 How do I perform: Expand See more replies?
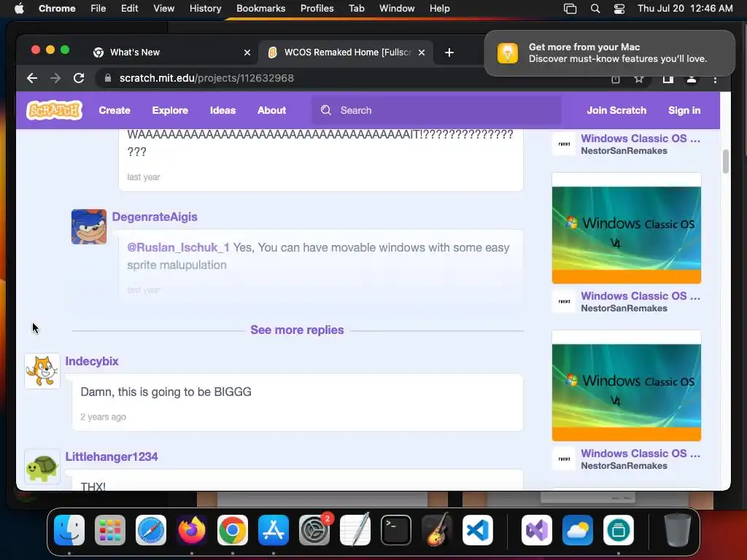point(297,330)
